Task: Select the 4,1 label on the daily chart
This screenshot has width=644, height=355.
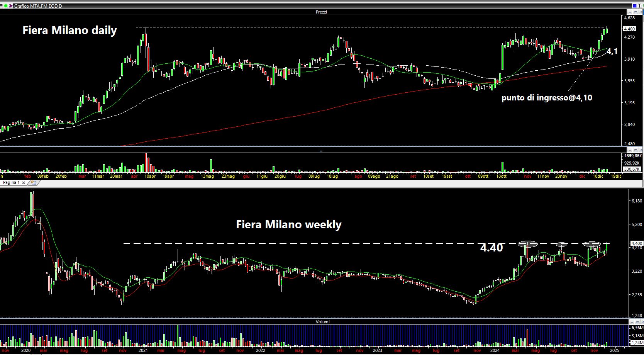Action: pos(612,51)
